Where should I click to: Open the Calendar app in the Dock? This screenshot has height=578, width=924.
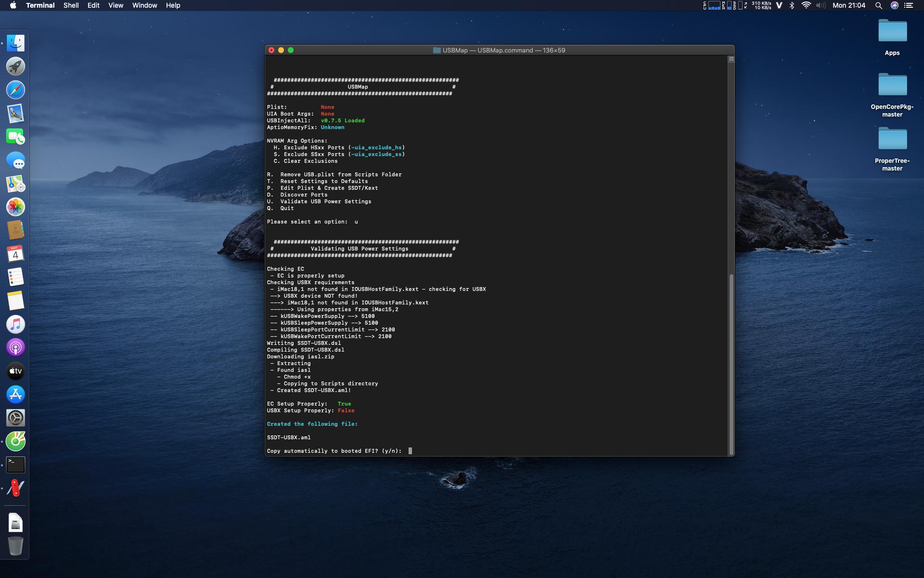(x=15, y=254)
